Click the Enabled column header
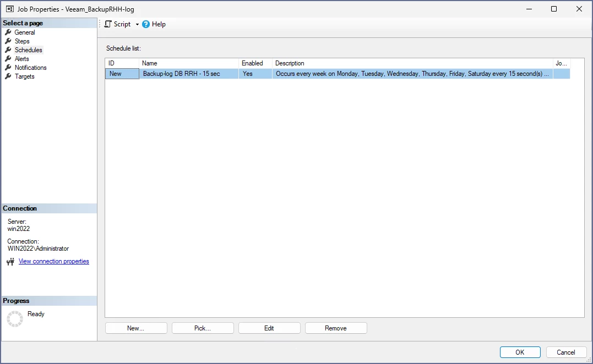 point(255,63)
